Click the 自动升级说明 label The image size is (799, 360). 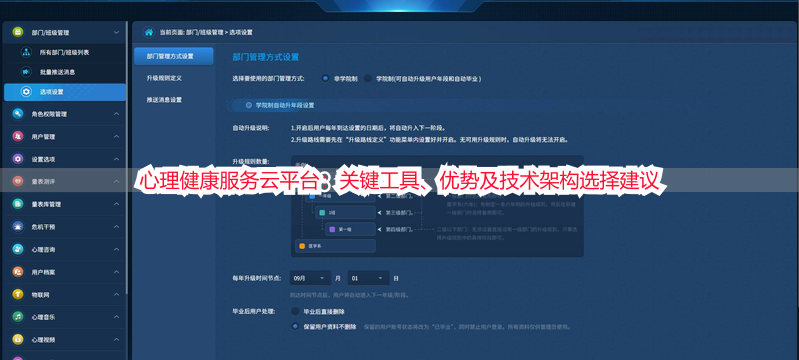pyautogui.click(x=251, y=127)
